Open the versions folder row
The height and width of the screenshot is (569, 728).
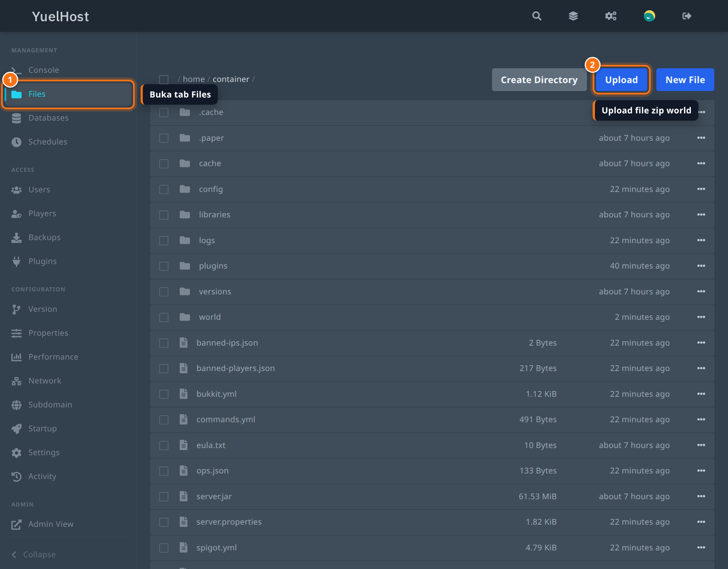tap(432, 292)
